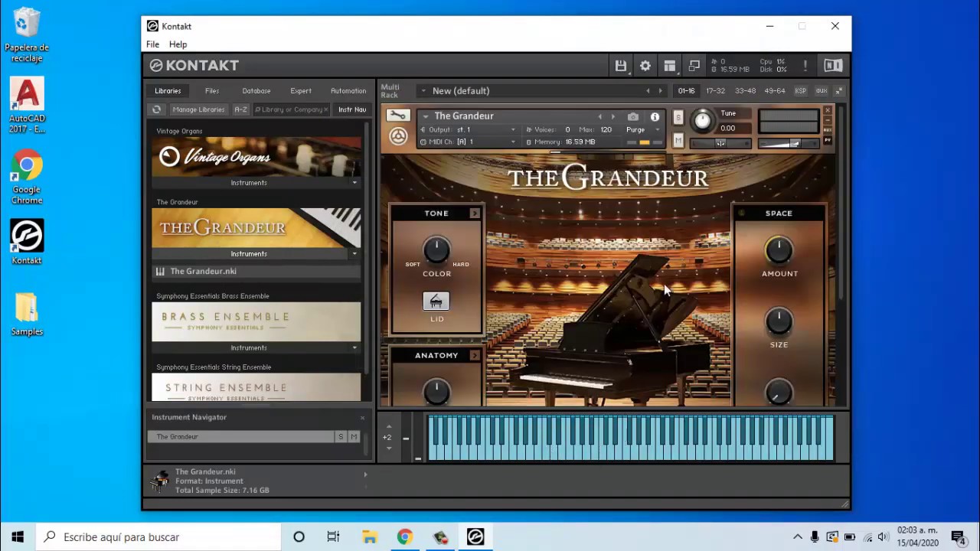Click the wrench edit-mode icon
Screen dimensions: 980x551
pos(397,116)
